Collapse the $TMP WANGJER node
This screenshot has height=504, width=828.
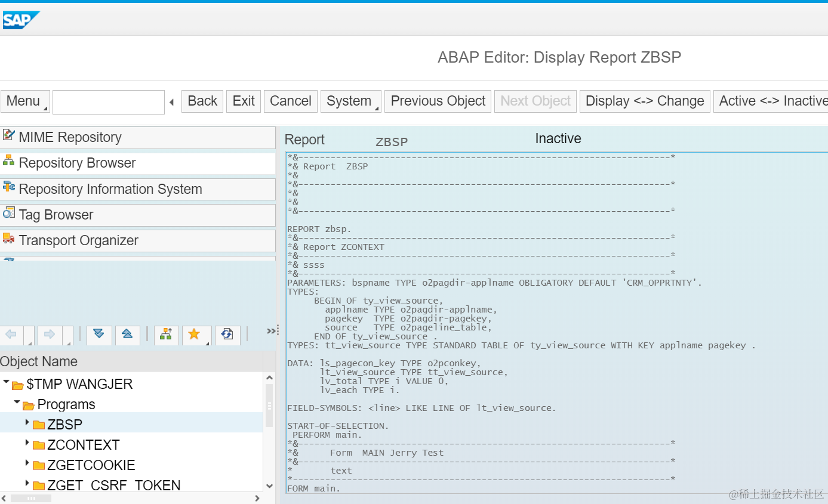[x=6, y=382]
